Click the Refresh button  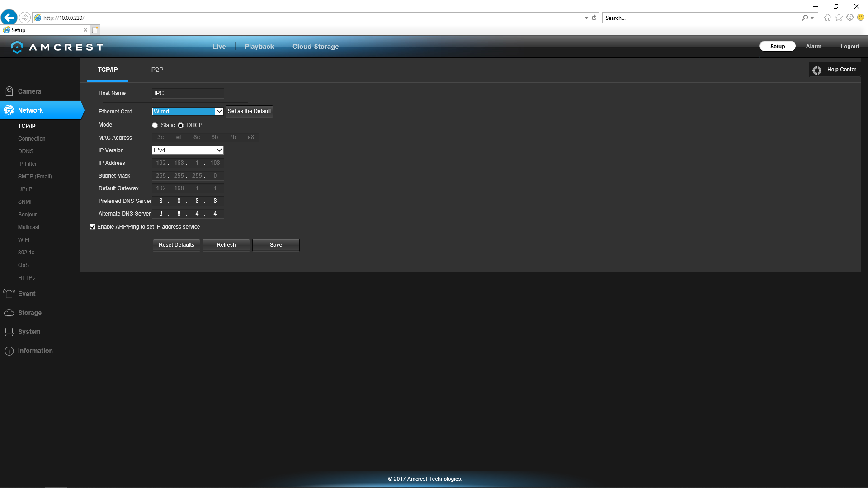(x=226, y=245)
